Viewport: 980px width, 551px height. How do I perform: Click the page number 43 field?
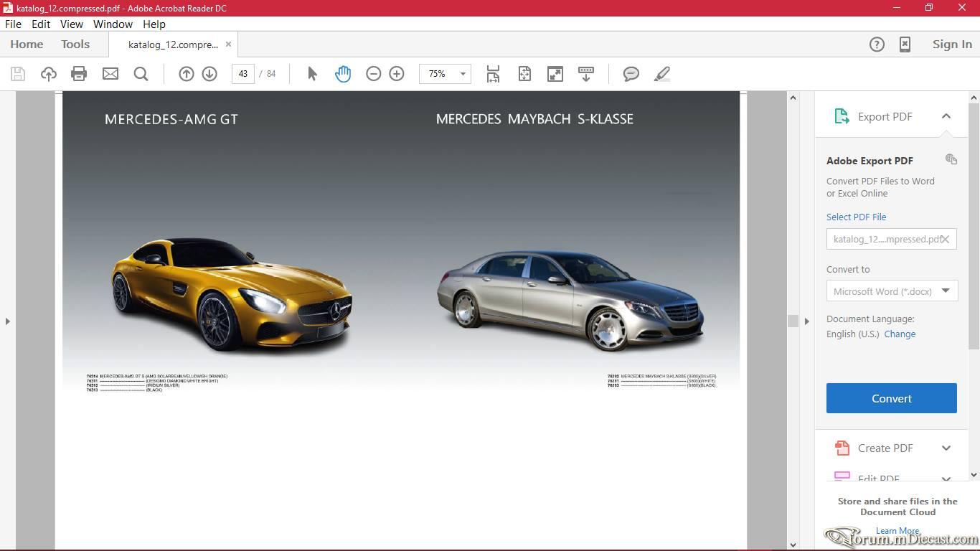coord(243,74)
